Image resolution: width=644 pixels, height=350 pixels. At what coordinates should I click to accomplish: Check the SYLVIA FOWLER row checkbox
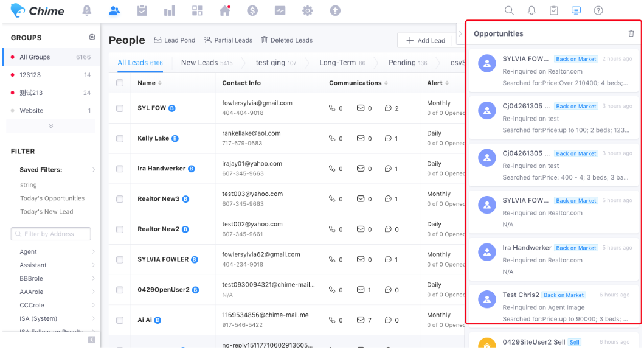tap(120, 259)
